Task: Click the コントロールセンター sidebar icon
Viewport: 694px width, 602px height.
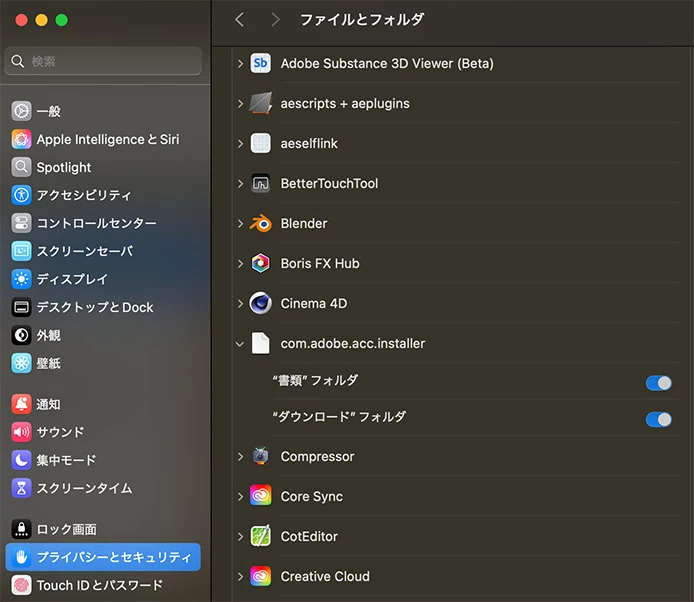Action: (21, 223)
